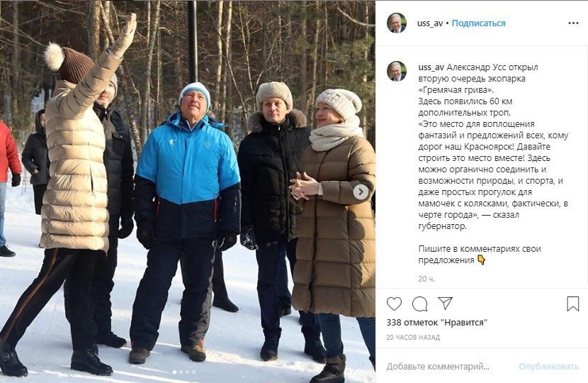Open comments via speech bubble icon
Viewport: 588px width, 383px height.
(x=419, y=304)
